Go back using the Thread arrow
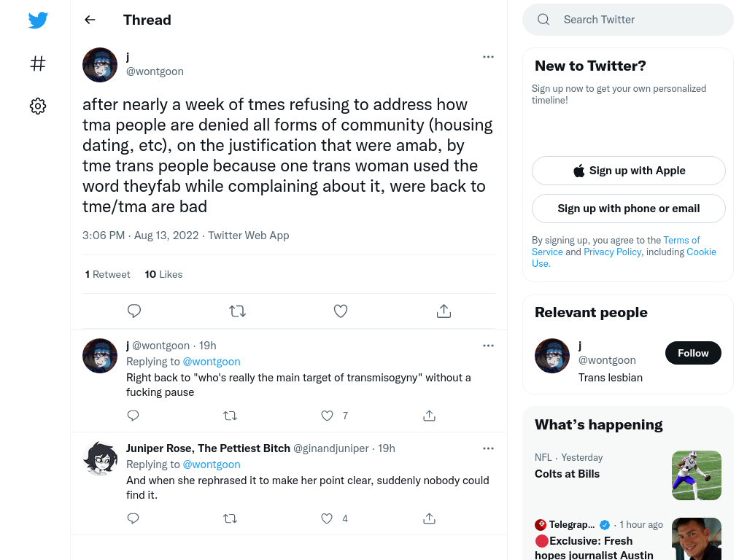The height and width of the screenshot is (560, 747). [90, 20]
